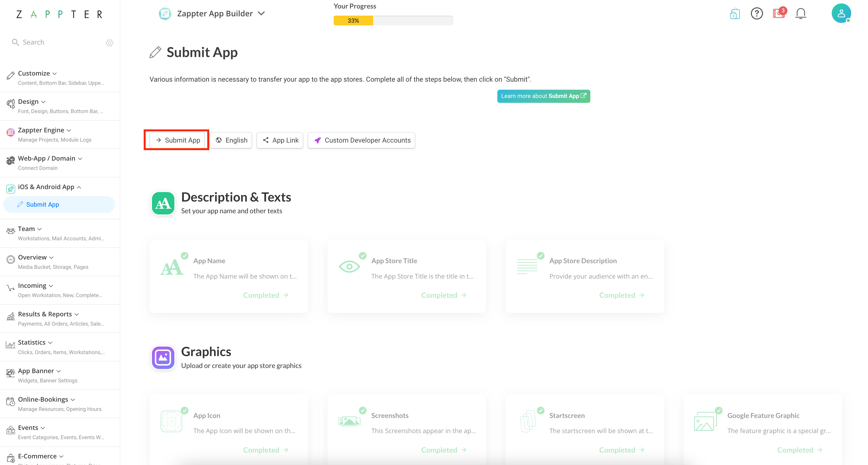Image resolution: width=868 pixels, height=465 pixels.
Task: Open the help question mark icon
Action: click(x=757, y=13)
